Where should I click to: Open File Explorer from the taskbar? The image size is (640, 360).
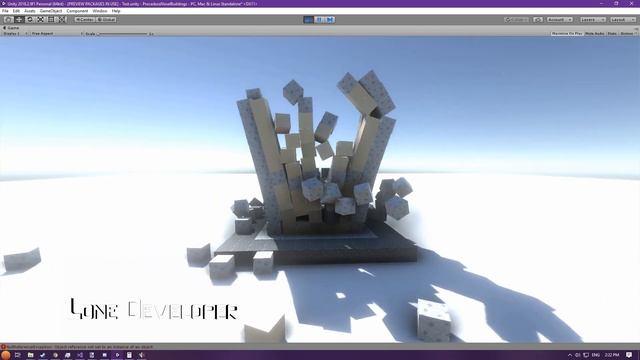pos(30,355)
